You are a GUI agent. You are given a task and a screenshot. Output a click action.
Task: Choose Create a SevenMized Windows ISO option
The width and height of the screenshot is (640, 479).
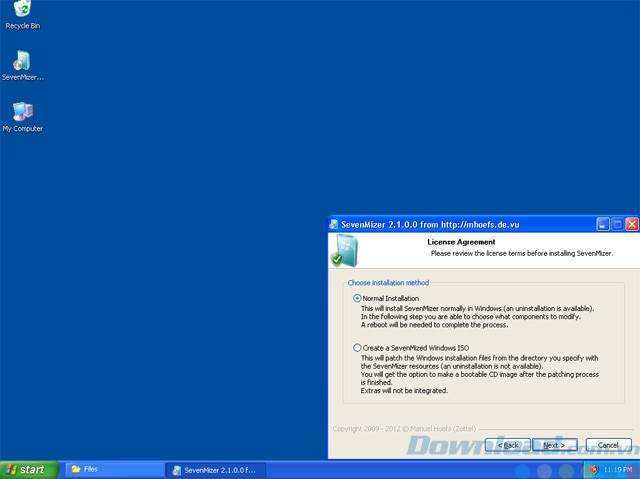point(357,348)
